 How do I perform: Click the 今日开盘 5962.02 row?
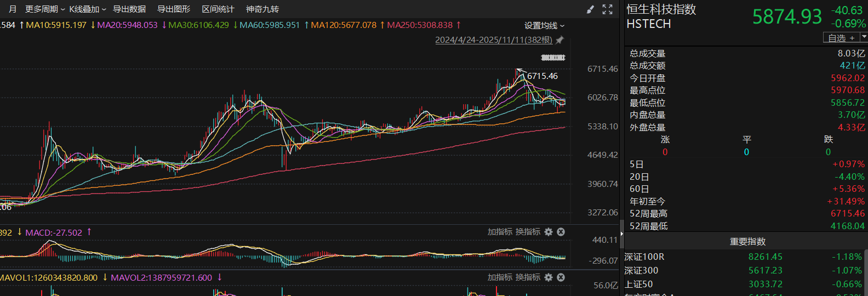click(x=747, y=78)
